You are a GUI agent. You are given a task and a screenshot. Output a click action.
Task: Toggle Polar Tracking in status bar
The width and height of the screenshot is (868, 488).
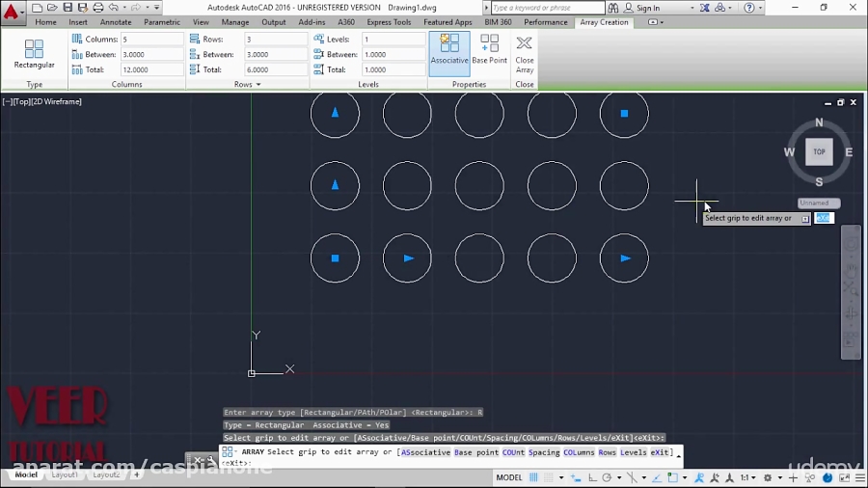pyautogui.click(x=607, y=477)
